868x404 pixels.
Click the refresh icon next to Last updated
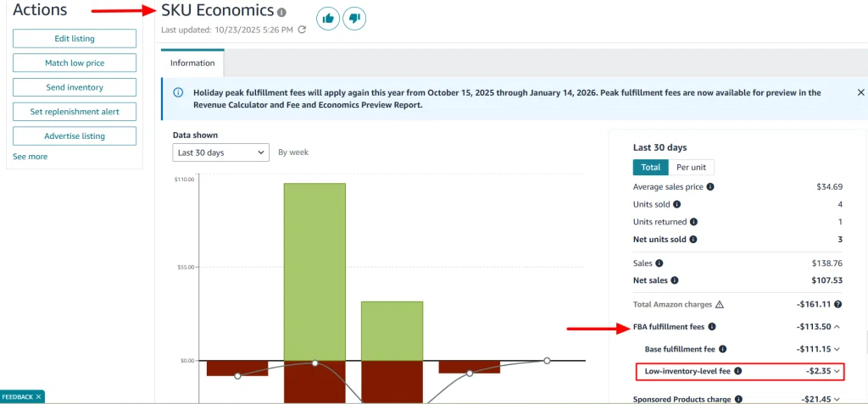click(302, 30)
